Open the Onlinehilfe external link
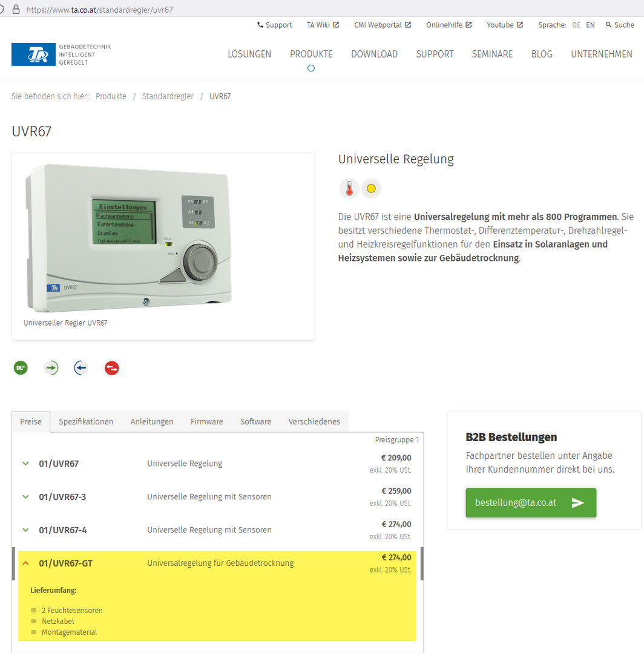Viewport: 644px width, 653px height. click(x=448, y=25)
